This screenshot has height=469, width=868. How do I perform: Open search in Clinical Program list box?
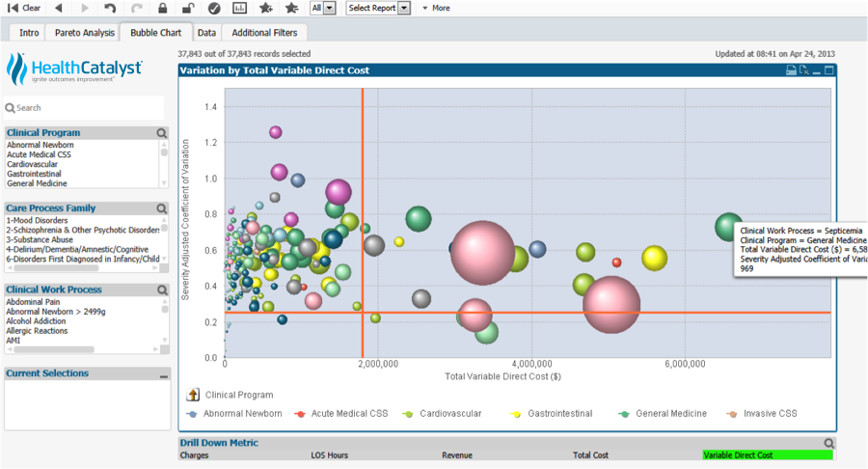162,133
